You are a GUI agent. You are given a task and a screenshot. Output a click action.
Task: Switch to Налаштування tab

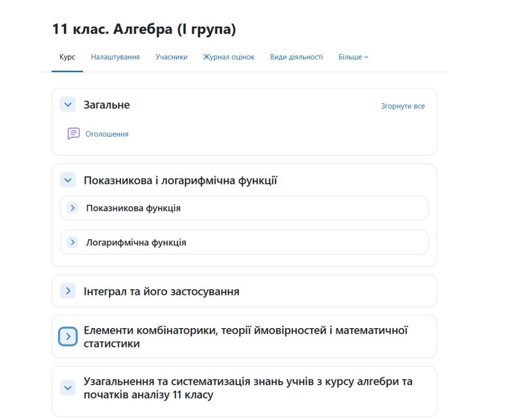(115, 57)
